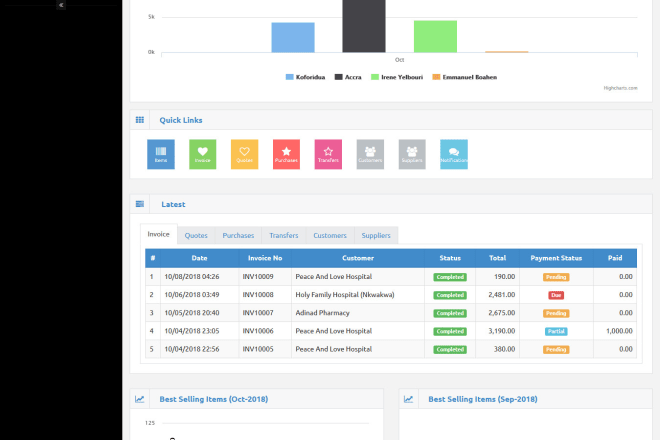Switch to the Purchases tab

(x=238, y=235)
